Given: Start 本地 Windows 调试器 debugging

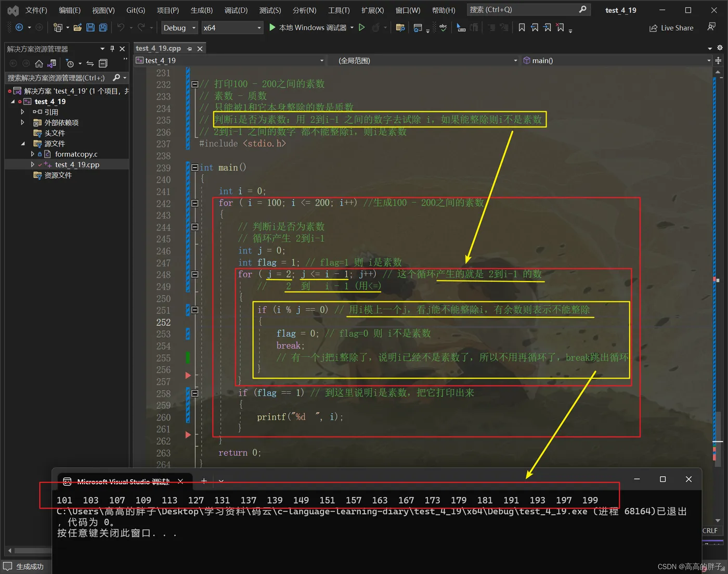Looking at the screenshot, I should click(x=308, y=28).
